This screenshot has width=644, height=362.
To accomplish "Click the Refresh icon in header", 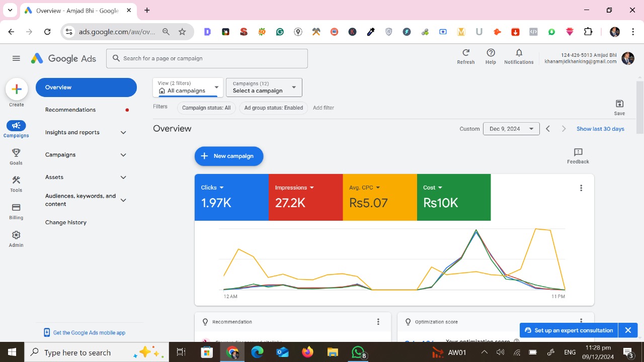I will (465, 53).
